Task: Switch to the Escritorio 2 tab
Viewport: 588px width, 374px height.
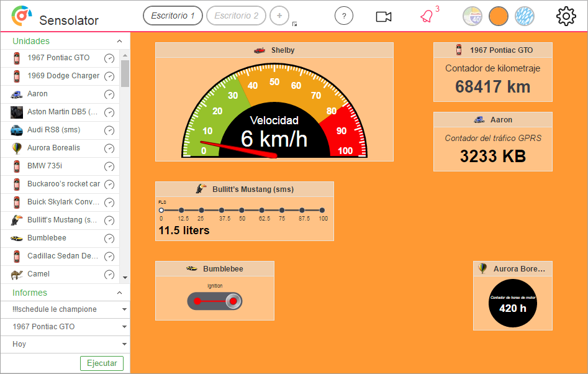Action: (236, 16)
